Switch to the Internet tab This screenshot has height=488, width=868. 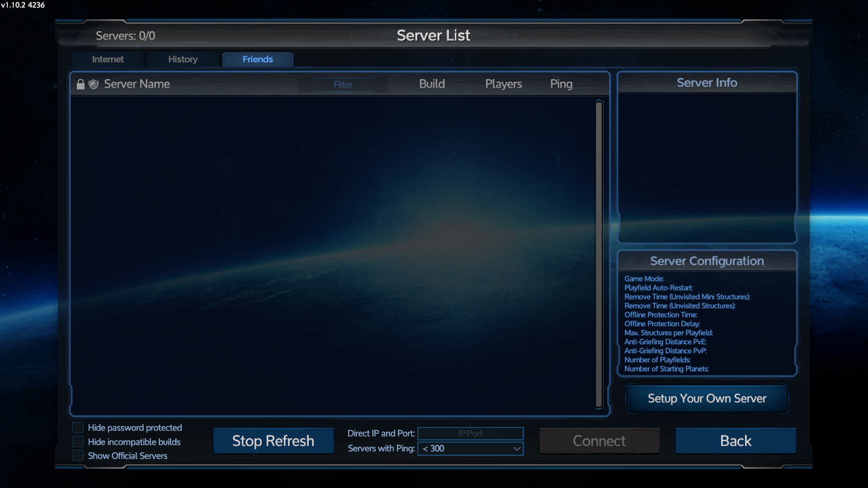tap(108, 59)
